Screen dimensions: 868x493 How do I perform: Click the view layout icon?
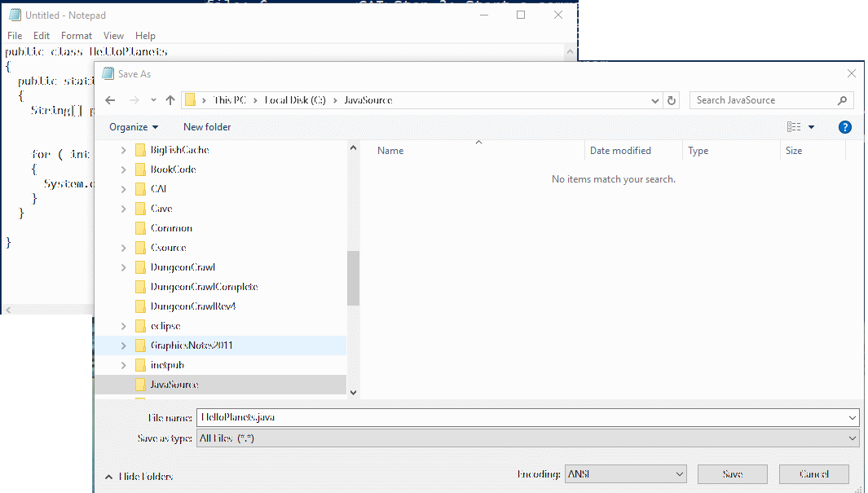click(794, 127)
